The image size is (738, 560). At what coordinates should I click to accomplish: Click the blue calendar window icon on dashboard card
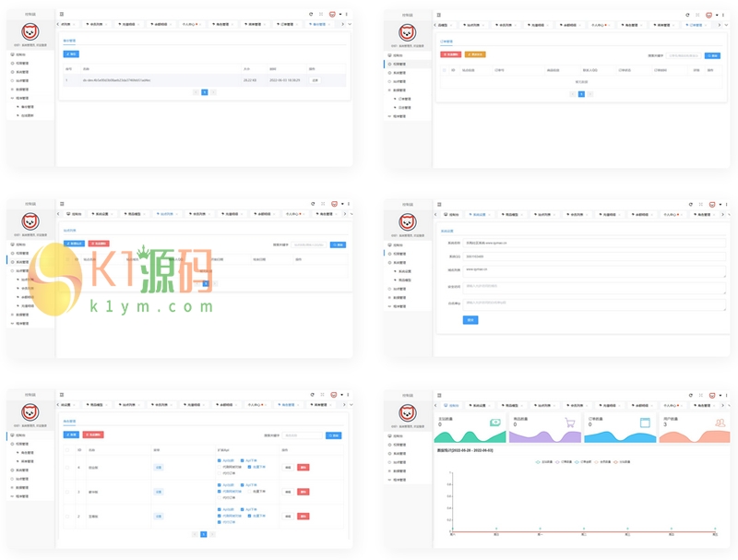click(645, 423)
